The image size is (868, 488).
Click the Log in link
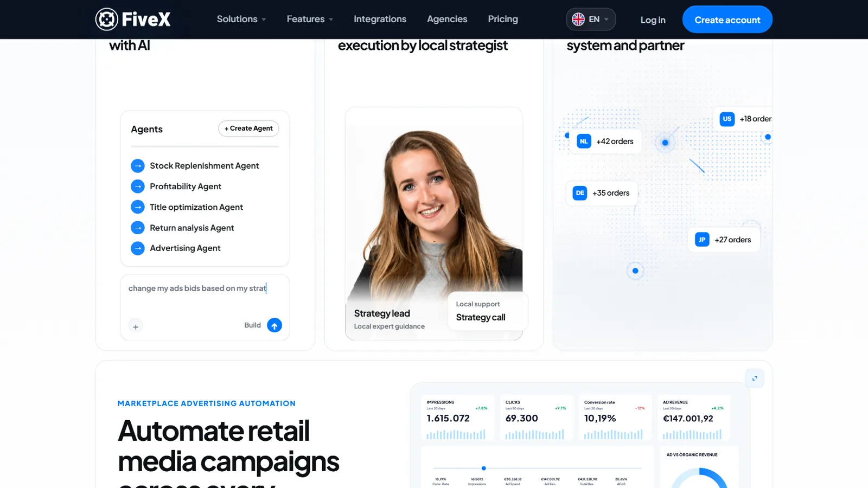click(653, 20)
